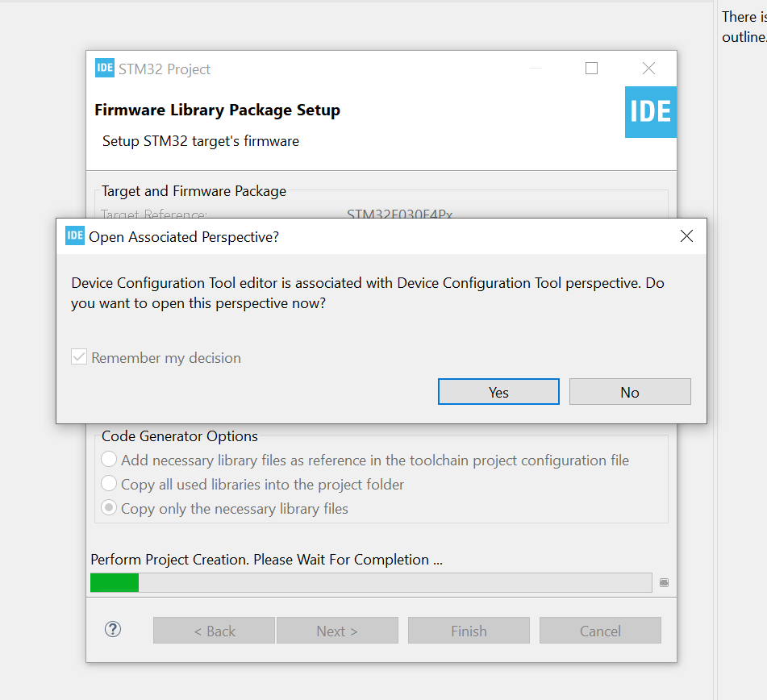Click the Setup STM32 target's firmware text
767x700 pixels.
(x=201, y=141)
